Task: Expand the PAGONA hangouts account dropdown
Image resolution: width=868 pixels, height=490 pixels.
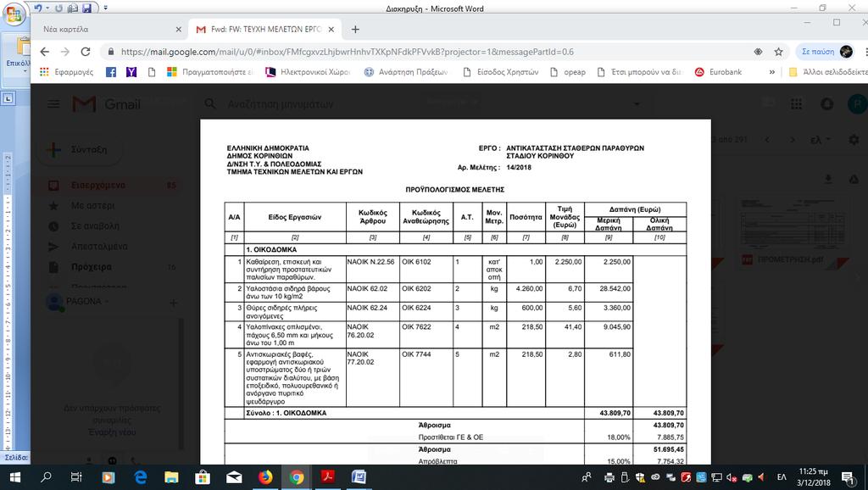Action: coord(106,302)
